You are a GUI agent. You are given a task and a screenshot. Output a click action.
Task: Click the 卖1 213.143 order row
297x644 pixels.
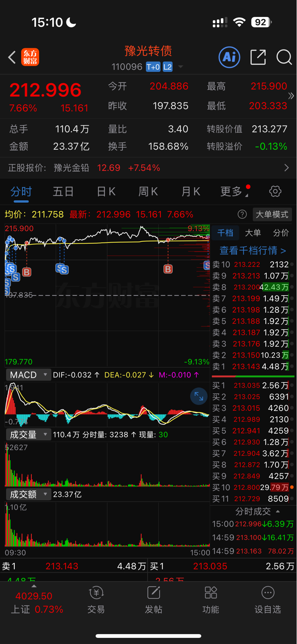(253, 366)
